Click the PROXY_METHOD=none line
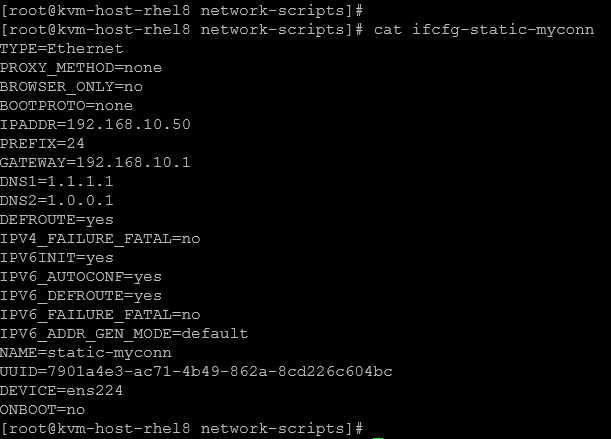This screenshot has height=439, width=611. point(81,67)
